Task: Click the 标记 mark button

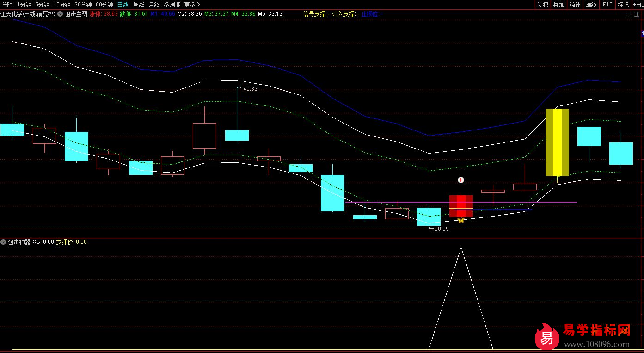Action: coord(623,5)
